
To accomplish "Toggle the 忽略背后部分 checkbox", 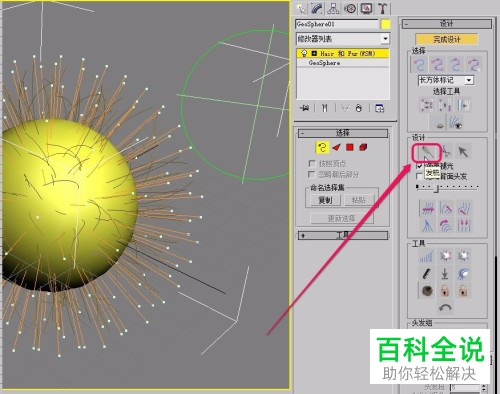I will 312,174.
